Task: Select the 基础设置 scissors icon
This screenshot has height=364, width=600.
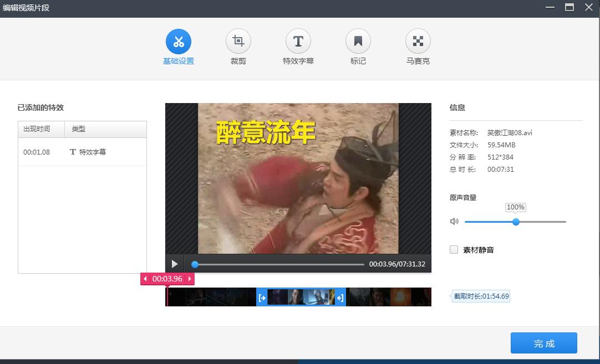Action: coord(179,40)
